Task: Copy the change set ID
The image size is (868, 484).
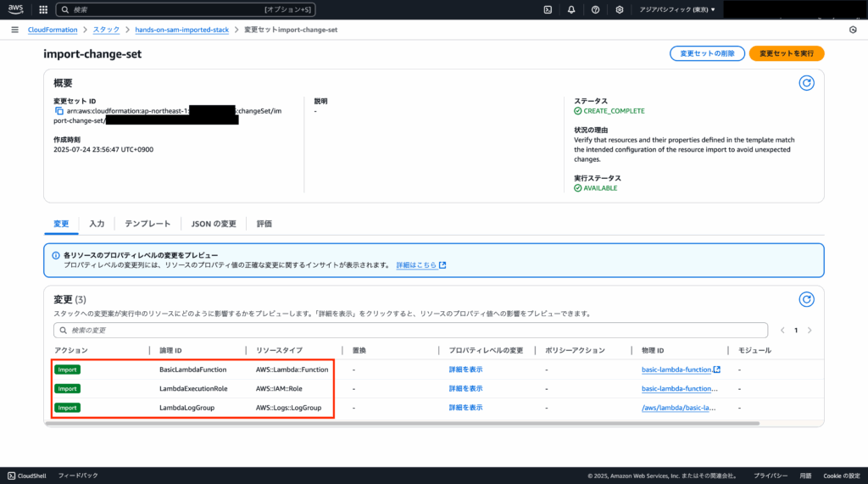Action: (x=58, y=111)
